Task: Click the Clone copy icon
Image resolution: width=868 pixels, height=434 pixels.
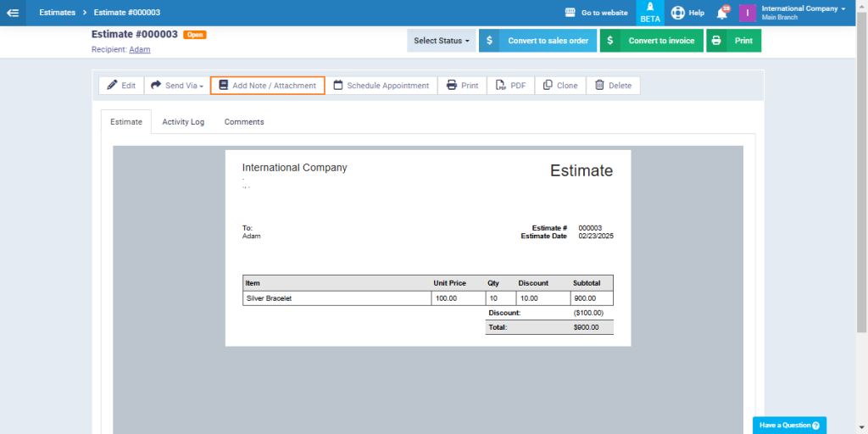Action: coord(548,86)
